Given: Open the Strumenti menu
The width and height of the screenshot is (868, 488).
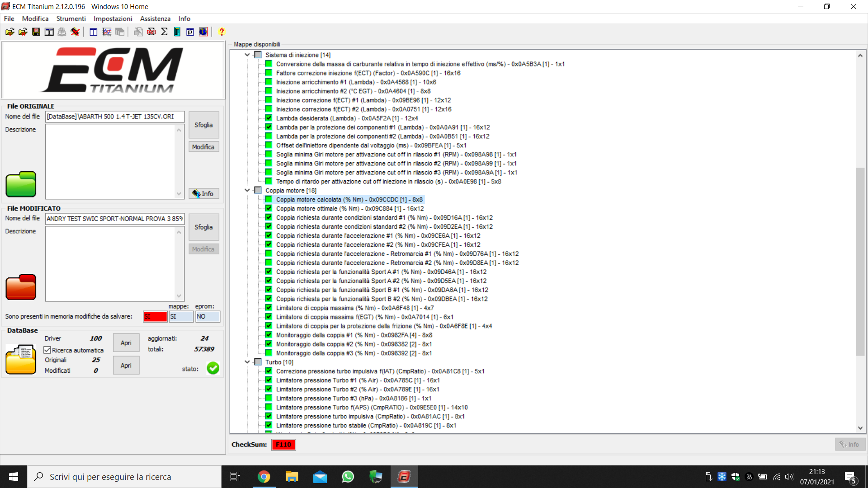Looking at the screenshot, I should point(71,19).
